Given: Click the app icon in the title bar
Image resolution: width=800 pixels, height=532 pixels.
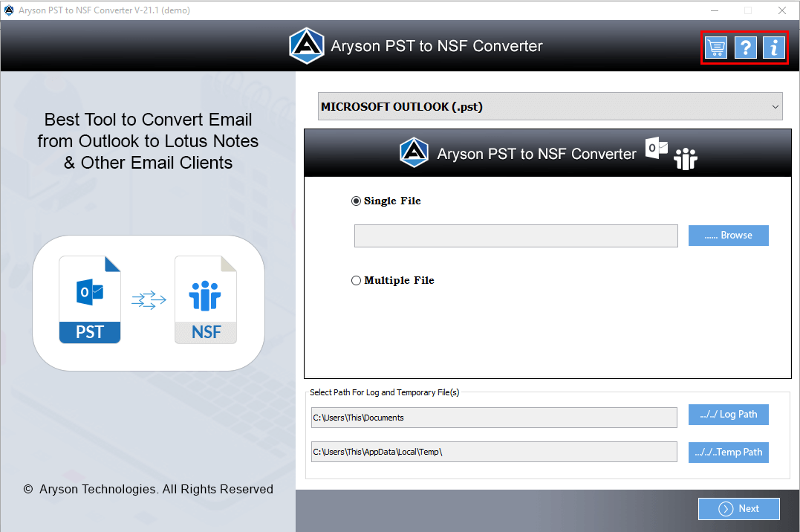Looking at the screenshot, I should pyautogui.click(x=9, y=10).
